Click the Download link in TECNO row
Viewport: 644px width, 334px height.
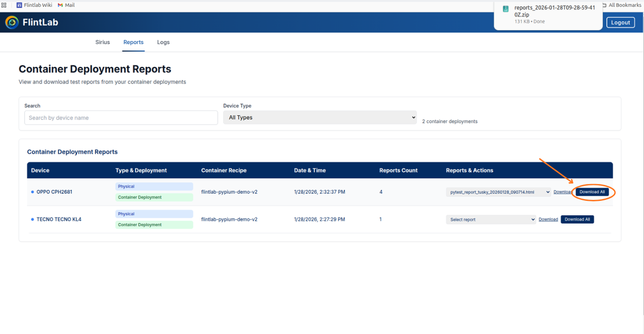(x=548, y=219)
